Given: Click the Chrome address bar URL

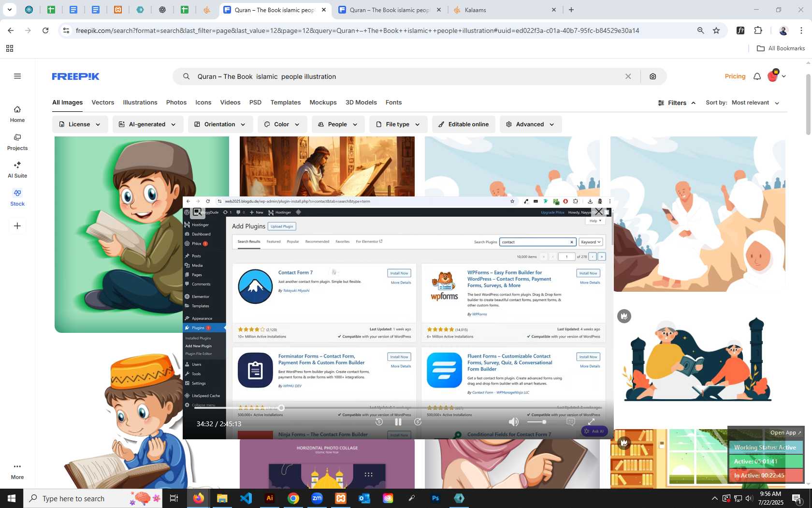Looking at the screenshot, I should [358, 30].
